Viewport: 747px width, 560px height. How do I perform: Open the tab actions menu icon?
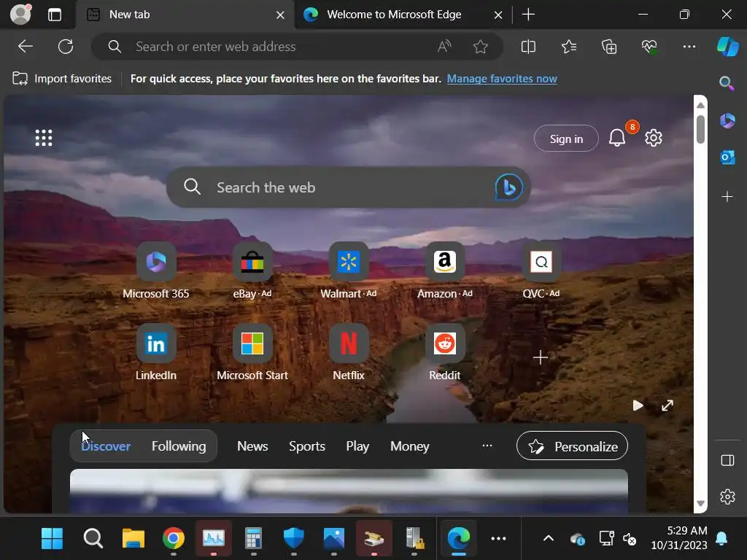tap(55, 15)
